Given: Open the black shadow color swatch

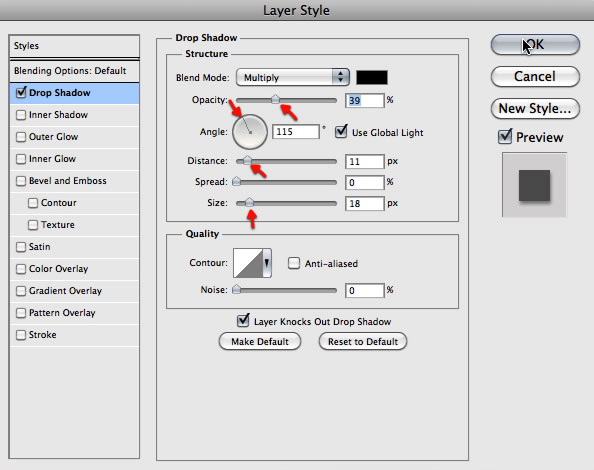Looking at the screenshot, I should pos(372,77).
